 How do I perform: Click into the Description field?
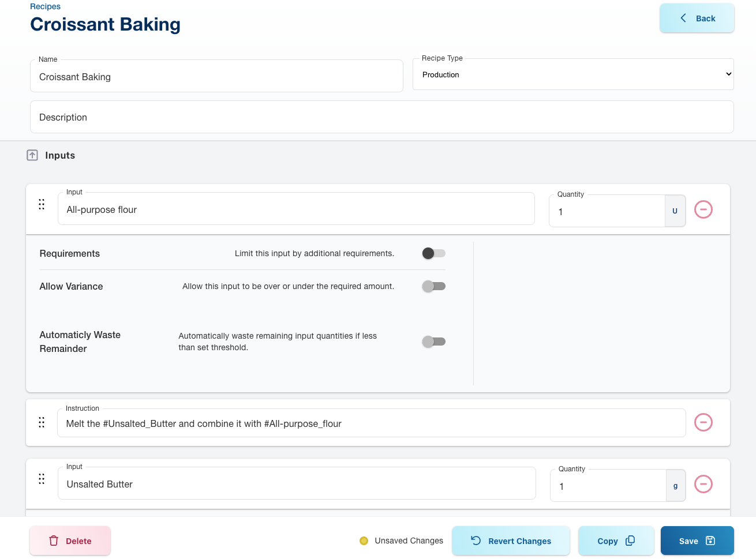click(x=381, y=117)
